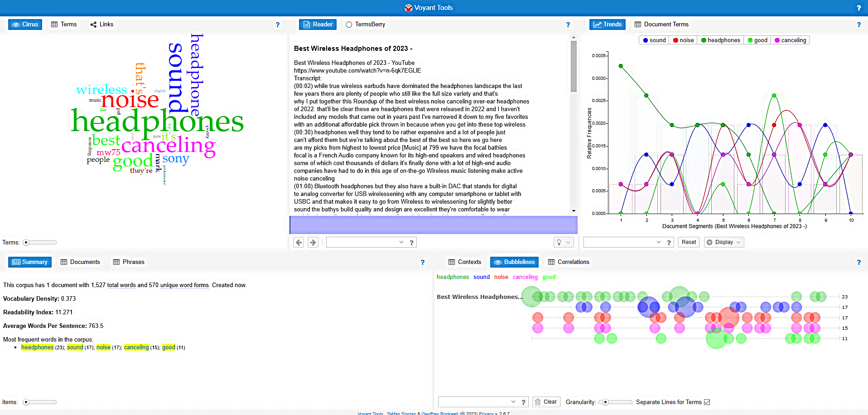
Task: Open the Document Terms tab
Action: [x=661, y=24]
